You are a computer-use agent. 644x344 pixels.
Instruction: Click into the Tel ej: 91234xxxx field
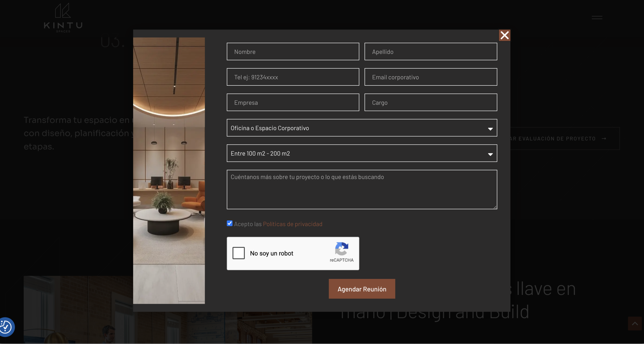tap(293, 77)
